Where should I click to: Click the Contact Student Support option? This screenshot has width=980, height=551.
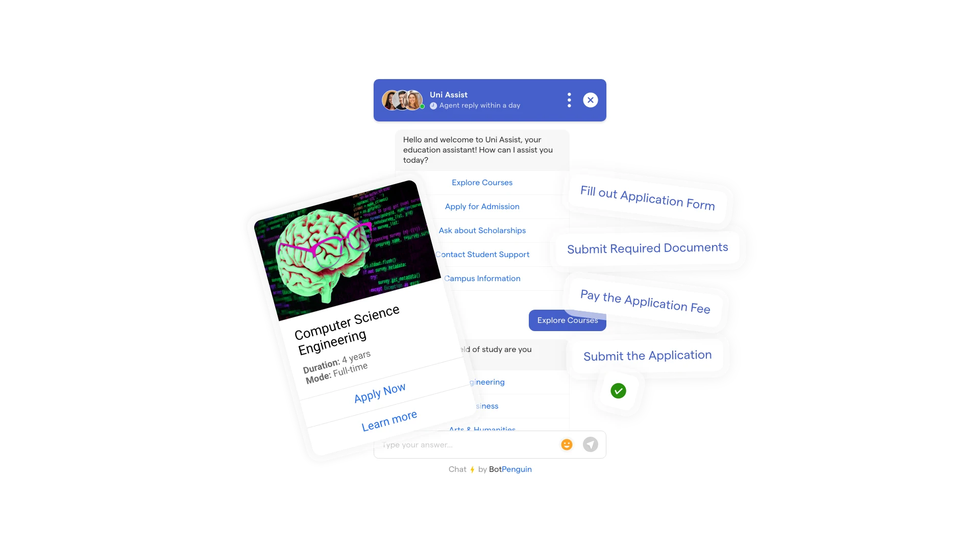pos(482,254)
